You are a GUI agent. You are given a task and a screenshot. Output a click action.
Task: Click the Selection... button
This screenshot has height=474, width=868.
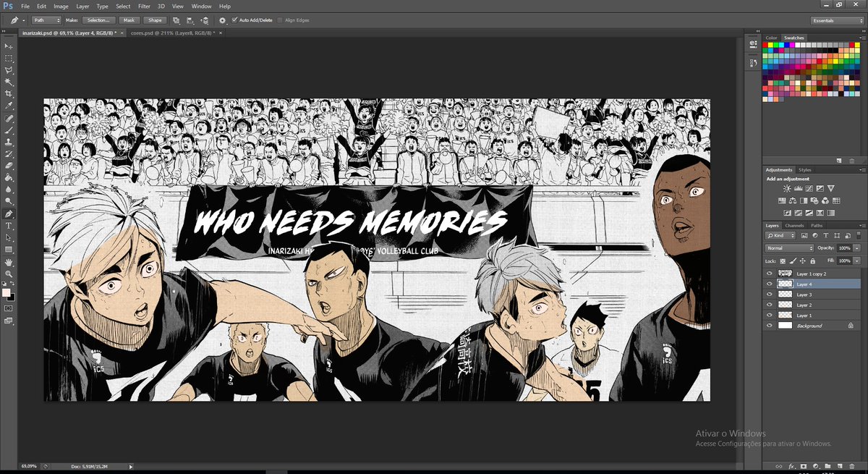coord(98,20)
